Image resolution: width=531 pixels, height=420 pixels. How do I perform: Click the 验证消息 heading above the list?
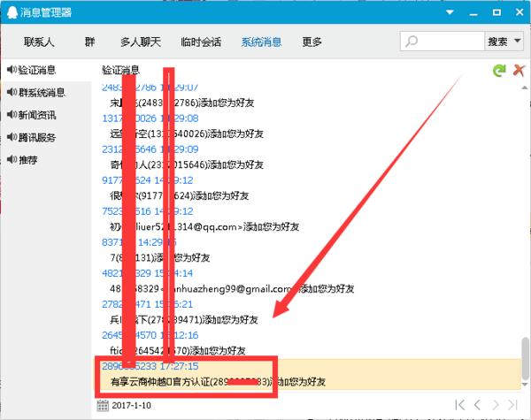pos(120,70)
